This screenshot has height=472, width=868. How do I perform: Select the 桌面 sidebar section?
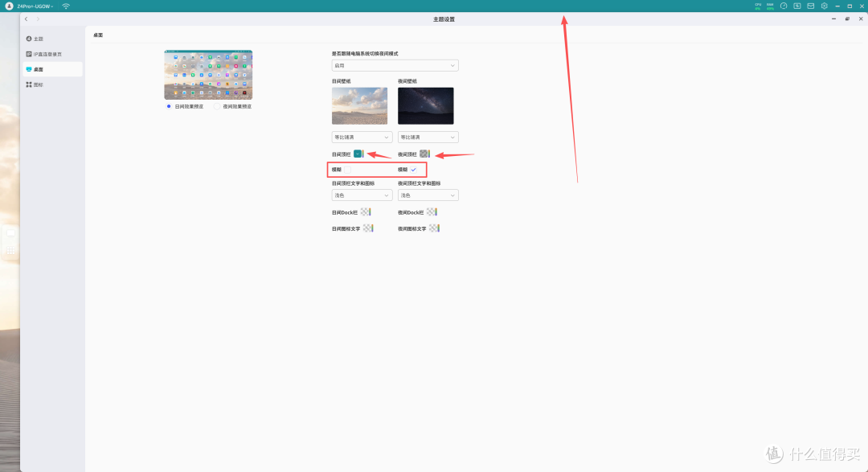(52, 69)
